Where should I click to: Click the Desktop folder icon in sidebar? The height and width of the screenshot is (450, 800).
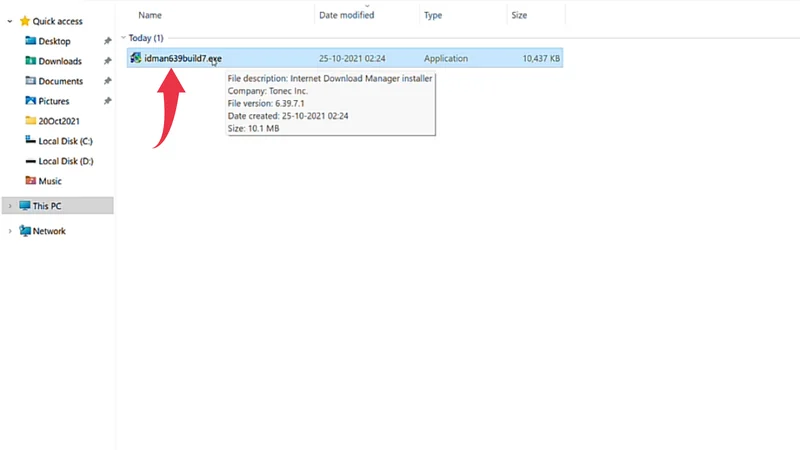[30, 41]
